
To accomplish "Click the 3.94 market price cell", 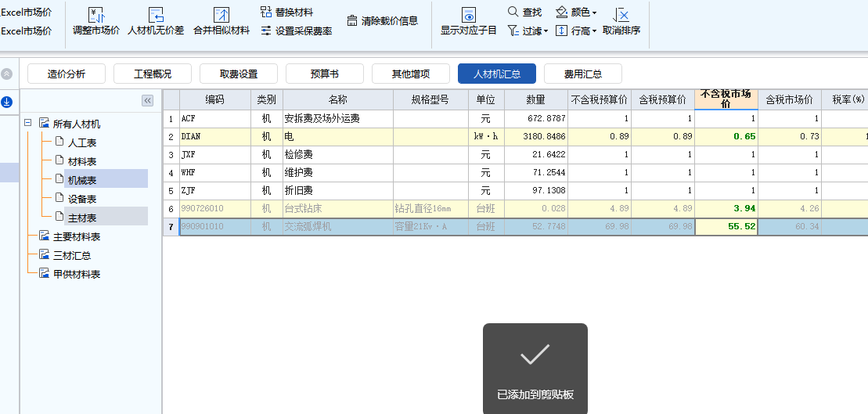I will [x=726, y=209].
